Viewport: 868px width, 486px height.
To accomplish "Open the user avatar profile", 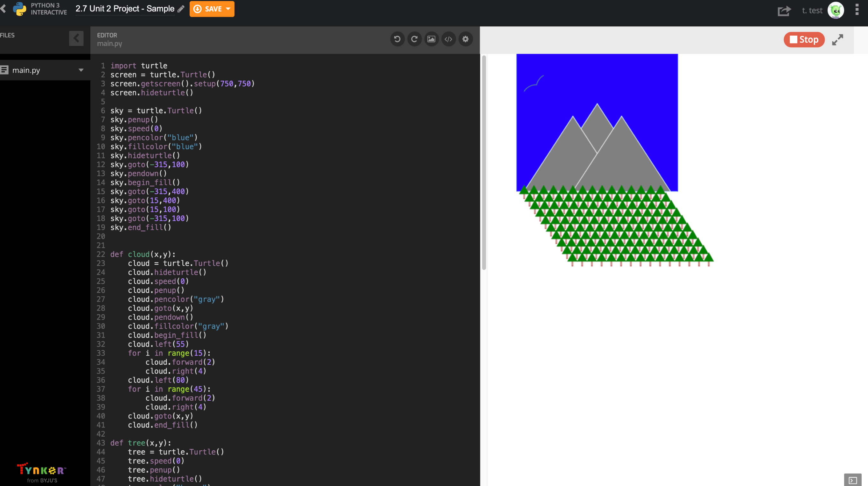I will (x=836, y=11).
